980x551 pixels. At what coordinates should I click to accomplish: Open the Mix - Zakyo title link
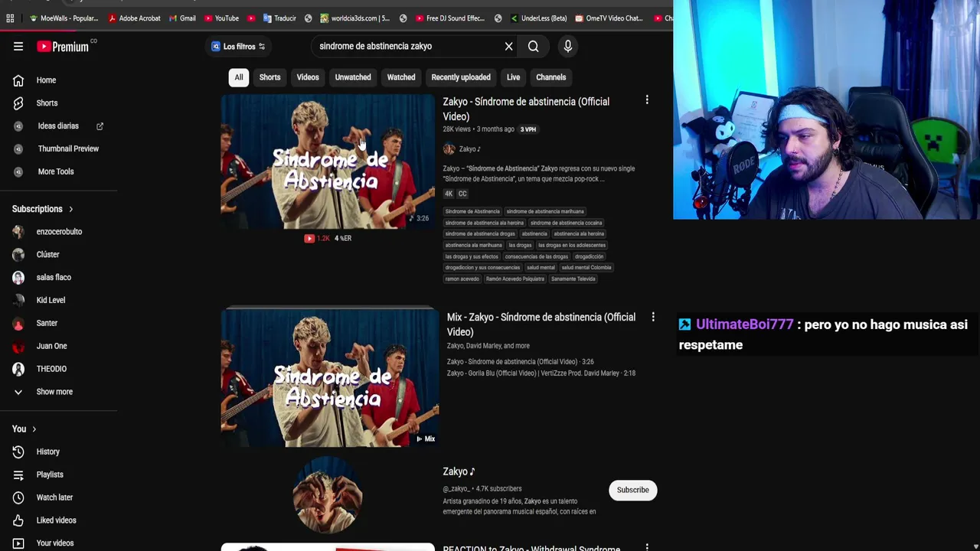[541, 324]
